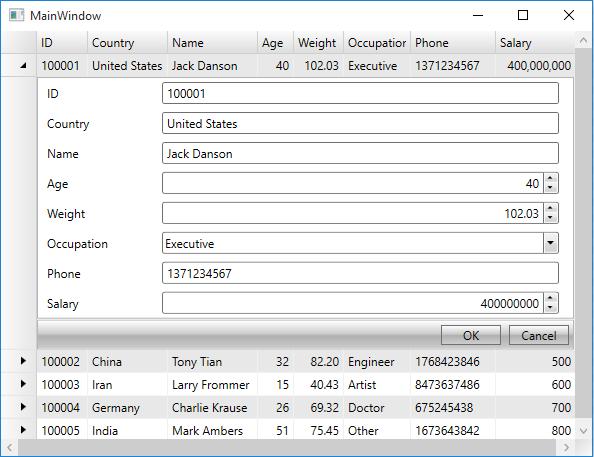
Task: Click the MainWindow application icon
Action: pyautogui.click(x=16, y=16)
